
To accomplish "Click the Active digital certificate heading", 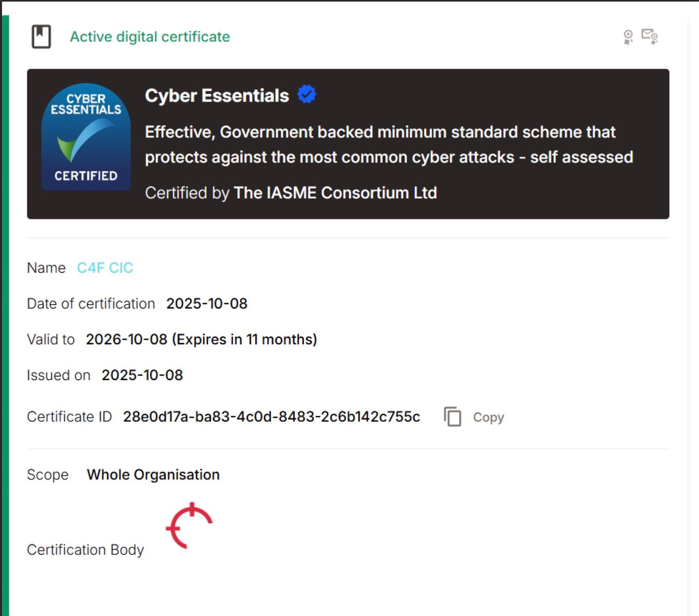I will point(150,37).
